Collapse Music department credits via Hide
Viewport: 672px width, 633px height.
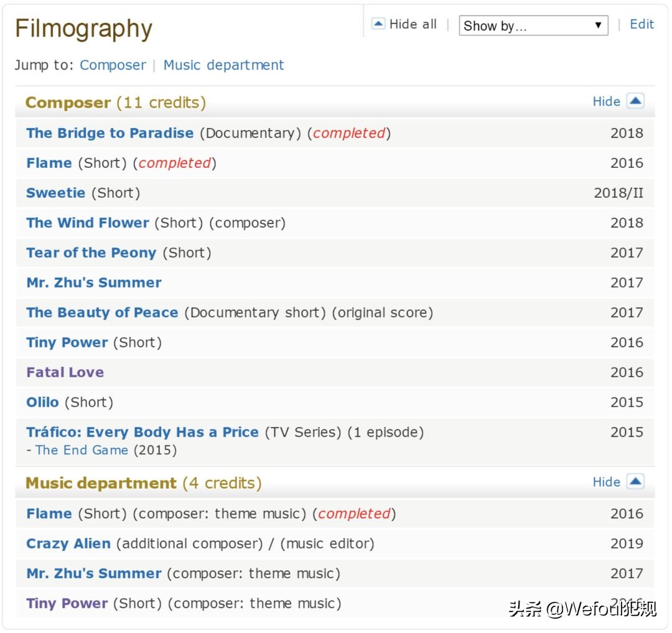coord(606,482)
